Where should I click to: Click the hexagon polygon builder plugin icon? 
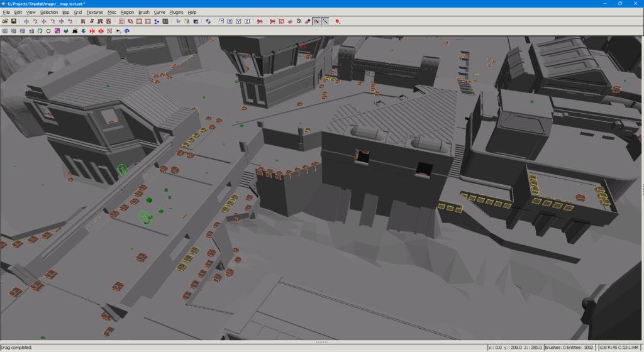pos(48,31)
